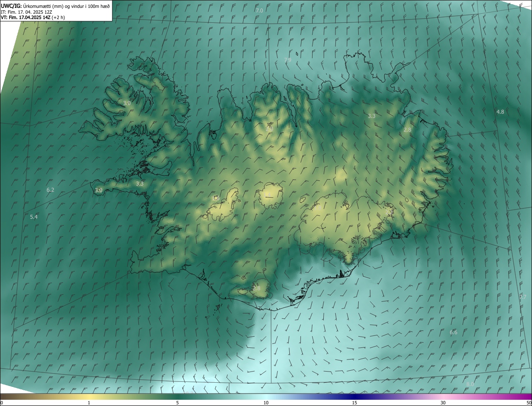Click the color bar tick label 1
Image resolution: width=532 pixels, height=406 pixels.
coord(89,403)
